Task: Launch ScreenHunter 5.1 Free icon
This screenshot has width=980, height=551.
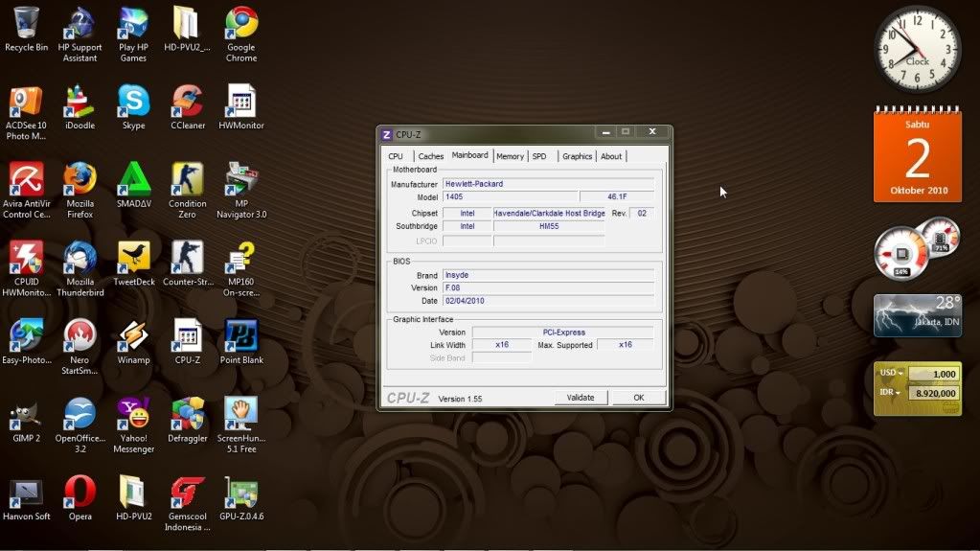Action: click(241, 425)
